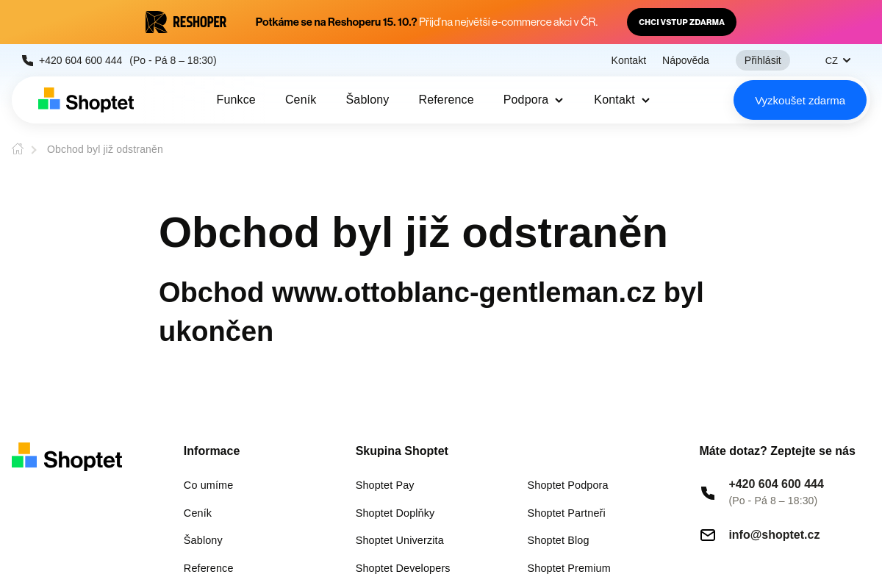Image resolution: width=882 pixels, height=588 pixels.
Task: Click the Shoptet logo in the footer
Action: (x=67, y=456)
